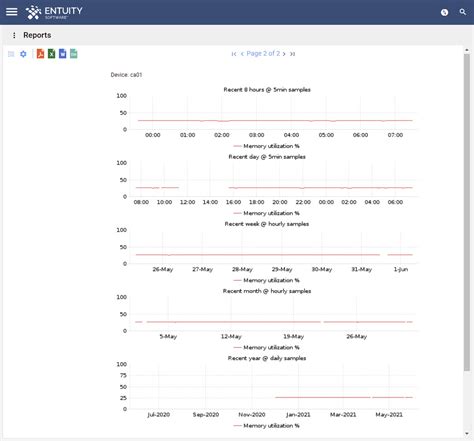Click the Entuity Software logo

tap(54, 12)
